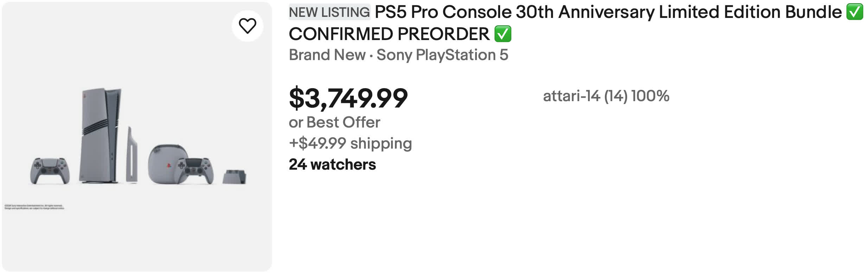Click the thin vertical stand piece in photo
The height and width of the screenshot is (274, 868).
click(x=132, y=156)
